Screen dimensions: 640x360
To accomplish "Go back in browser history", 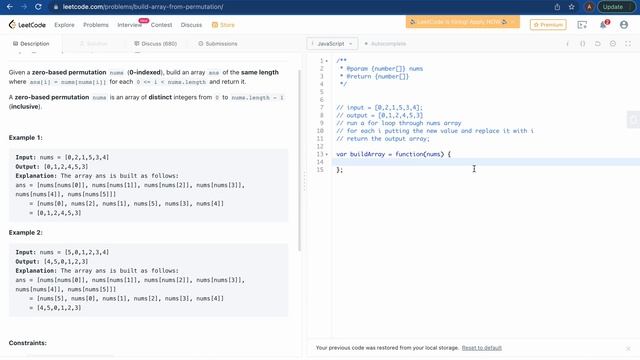I will click(10, 7).
